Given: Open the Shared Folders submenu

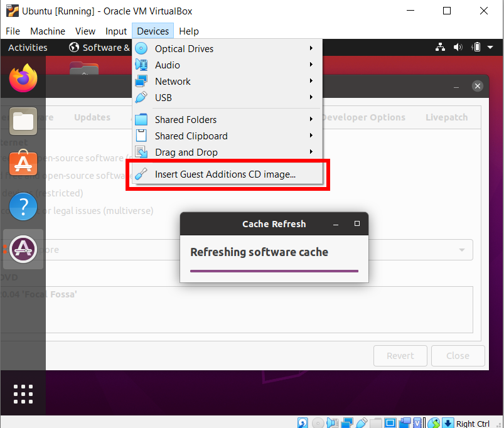Looking at the screenshot, I should pyautogui.click(x=227, y=119).
